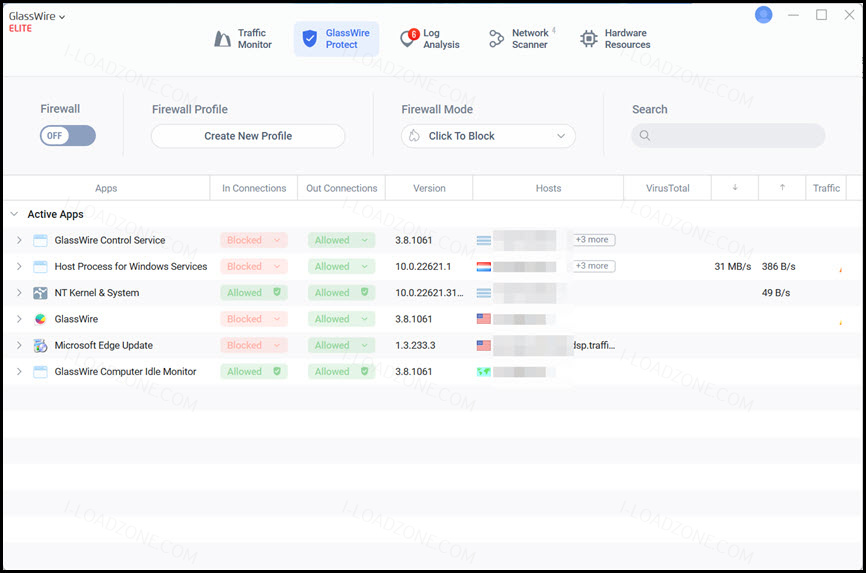Expand GlassWire Control Service row

click(x=19, y=240)
